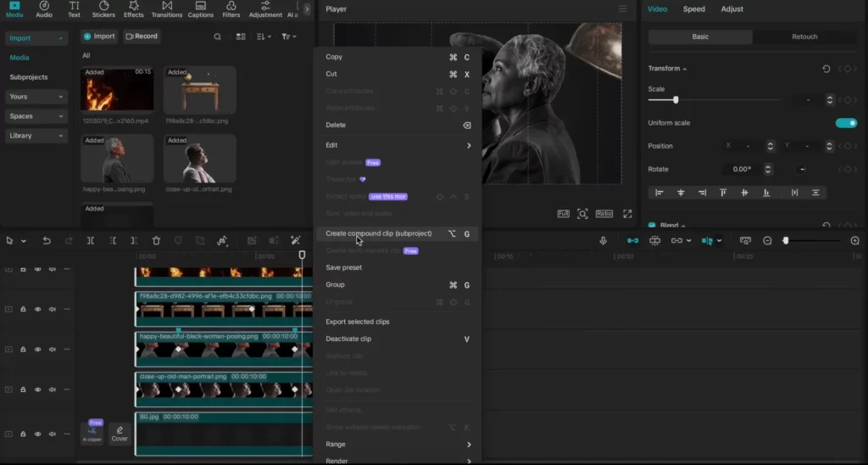Open the Audio tab

pos(44,9)
